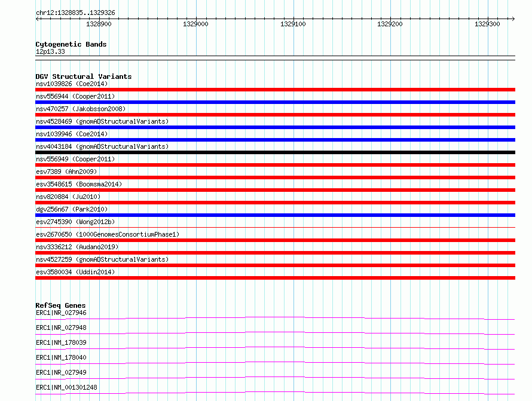The width and height of the screenshot is (532, 401).
Task: Open variant nsv1039946 (Coe2014) label
Action: pyautogui.click(x=72, y=134)
